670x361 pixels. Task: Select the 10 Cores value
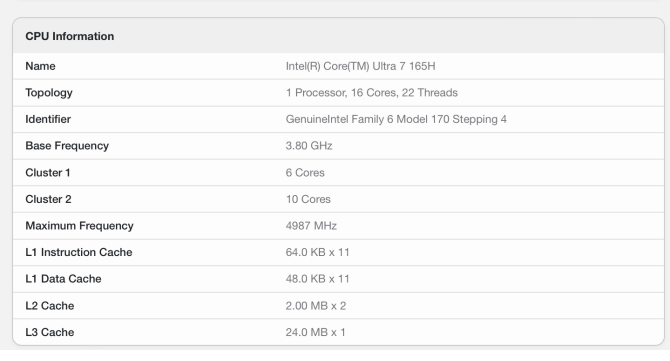click(308, 199)
